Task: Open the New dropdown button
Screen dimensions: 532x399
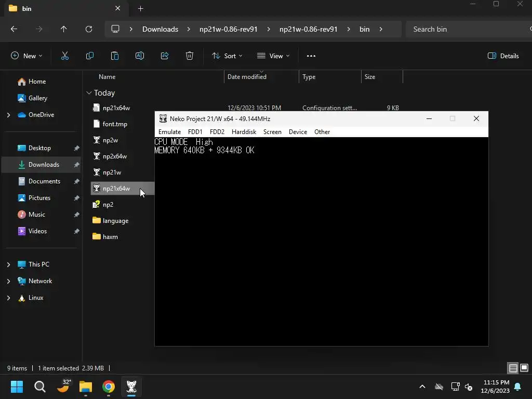Action: (x=26, y=56)
